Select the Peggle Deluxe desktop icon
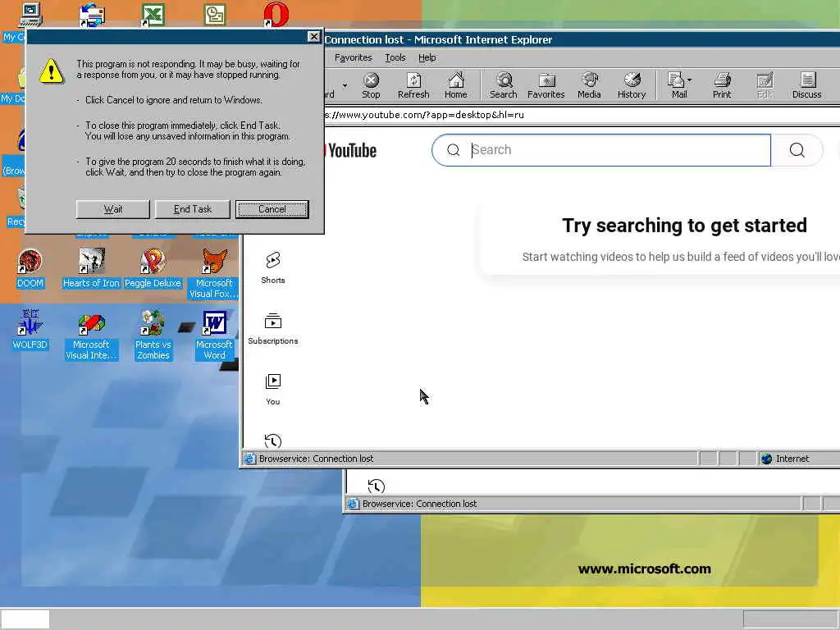 coord(153,269)
